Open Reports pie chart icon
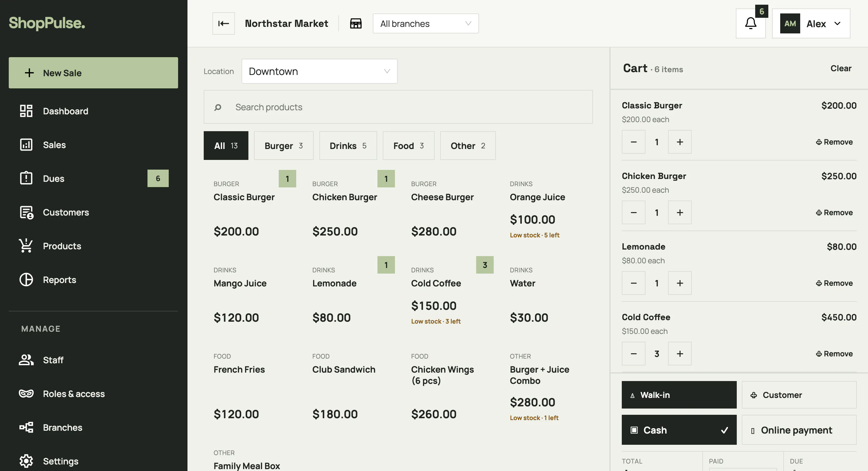This screenshot has height=471, width=868. [x=26, y=279]
